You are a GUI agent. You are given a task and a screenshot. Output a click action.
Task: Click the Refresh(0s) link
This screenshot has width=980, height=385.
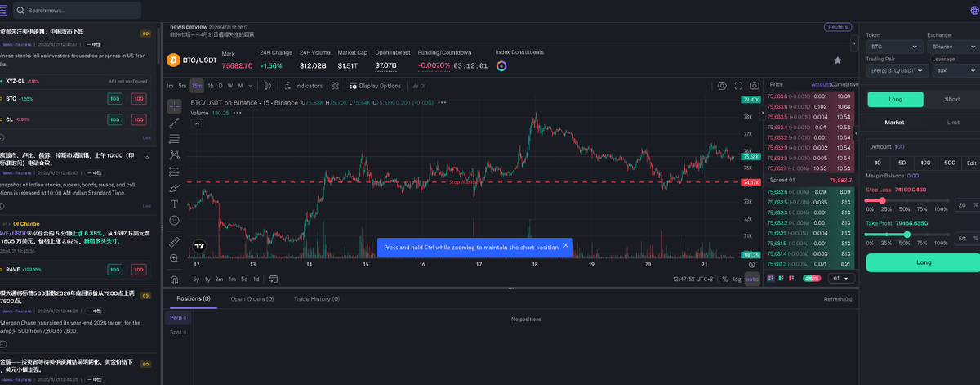point(838,299)
